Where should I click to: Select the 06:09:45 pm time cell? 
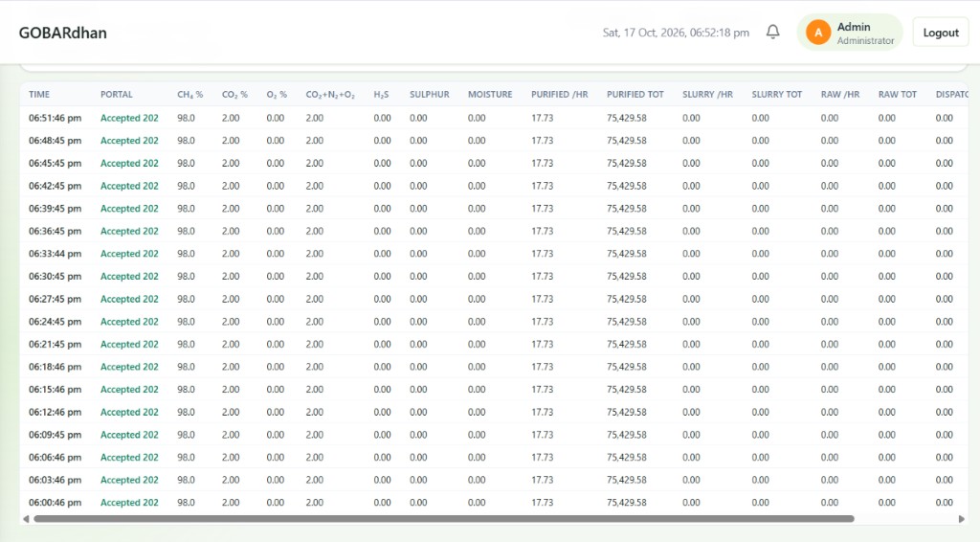(55, 435)
